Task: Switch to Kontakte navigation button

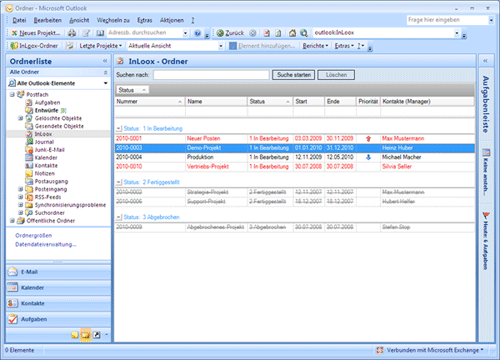Action: (x=58, y=303)
